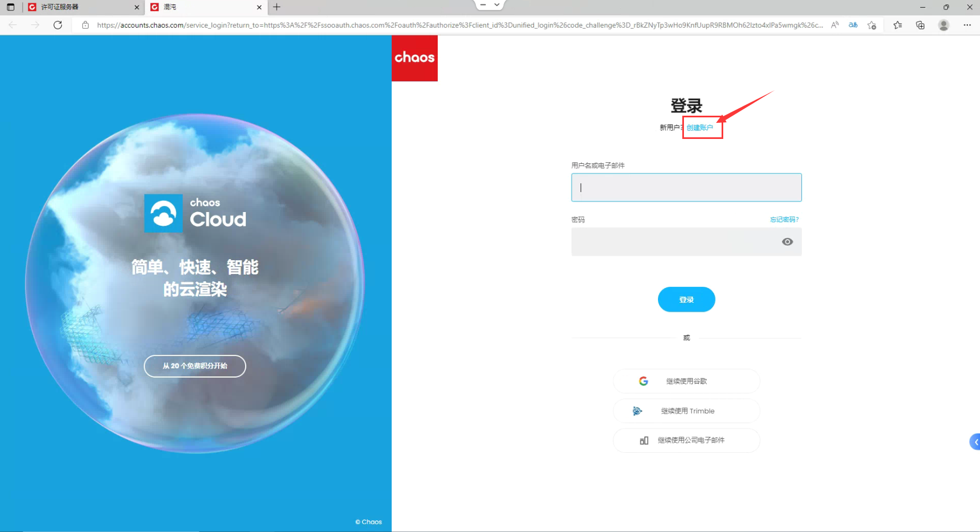Refresh the browser page
This screenshot has height=532, width=980.
pos(58,25)
